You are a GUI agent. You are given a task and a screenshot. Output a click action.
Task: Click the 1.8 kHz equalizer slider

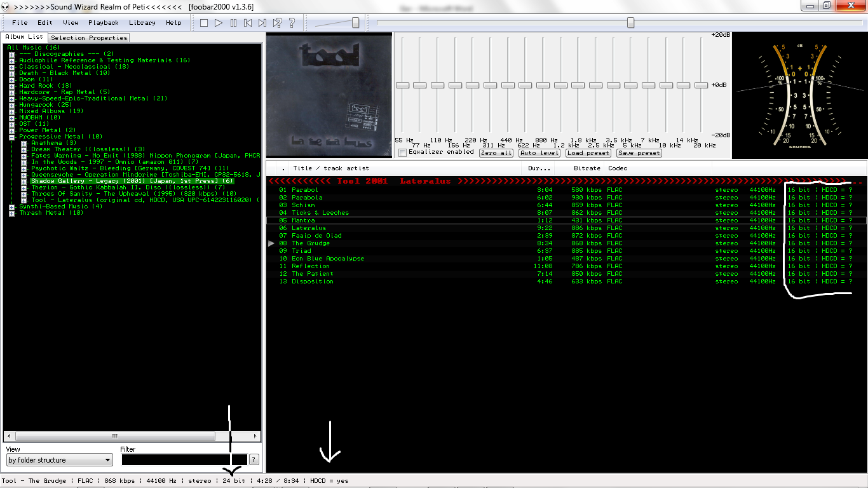point(578,85)
